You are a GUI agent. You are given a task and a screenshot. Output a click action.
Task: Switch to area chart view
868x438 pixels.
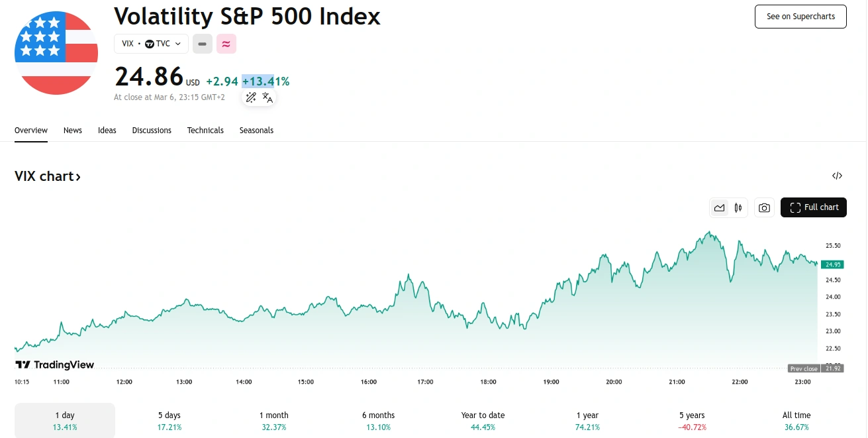[719, 207]
